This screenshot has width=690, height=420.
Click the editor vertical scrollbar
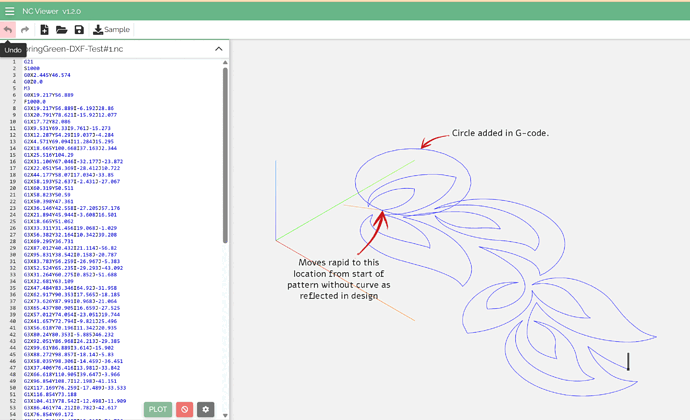tap(225, 150)
